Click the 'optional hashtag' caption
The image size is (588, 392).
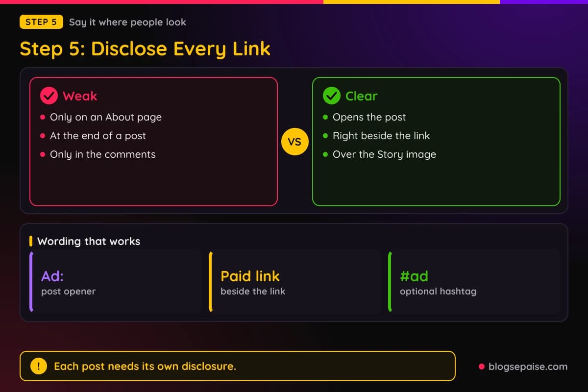438,292
